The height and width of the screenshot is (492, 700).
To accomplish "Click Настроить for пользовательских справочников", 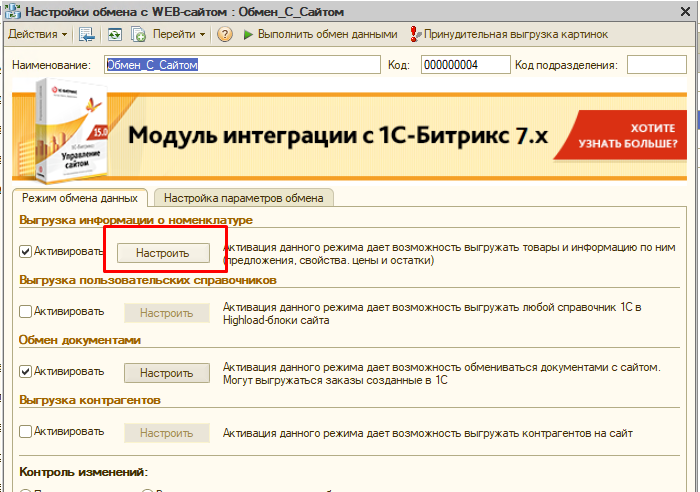I will coord(167,313).
